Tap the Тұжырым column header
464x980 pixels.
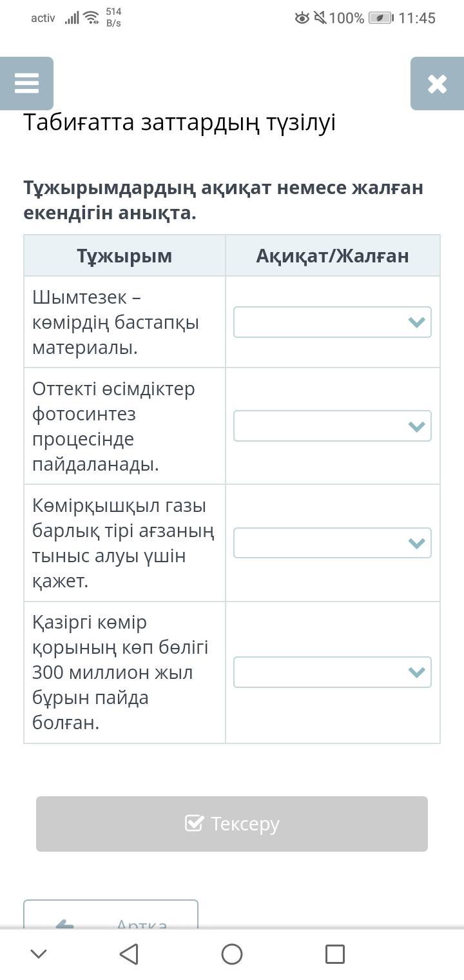pyautogui.click(x=124, y=256)
